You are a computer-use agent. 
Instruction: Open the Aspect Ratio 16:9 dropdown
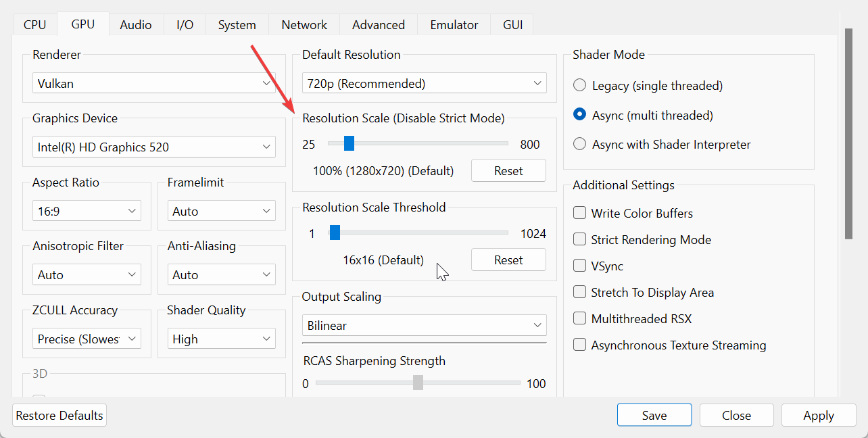coord(87,212)
